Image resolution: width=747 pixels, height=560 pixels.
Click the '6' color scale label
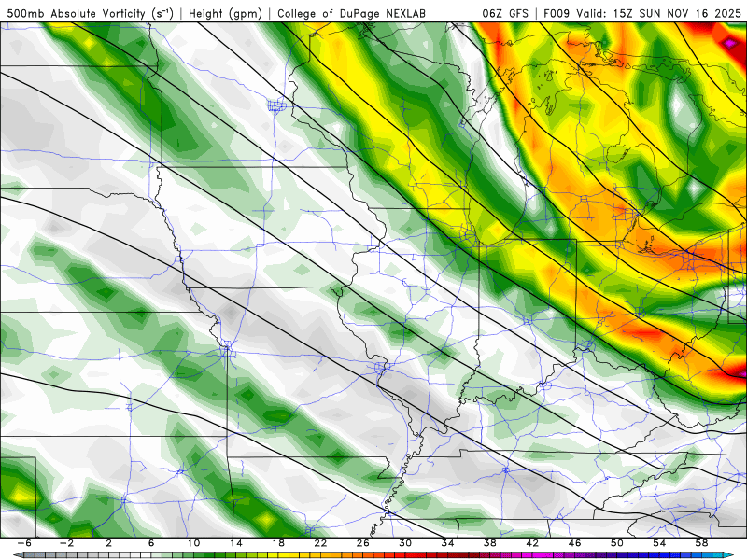pyautogui.click(x=151, y=543)
